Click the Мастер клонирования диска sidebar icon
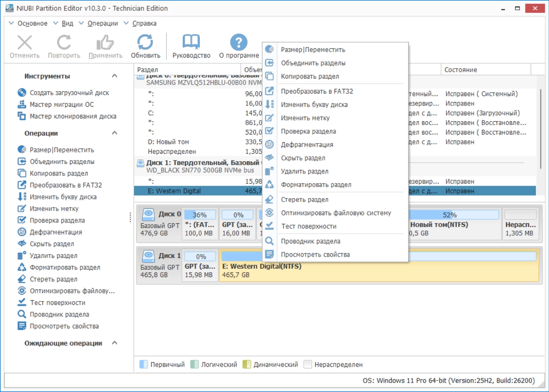 tap(22, 116)
